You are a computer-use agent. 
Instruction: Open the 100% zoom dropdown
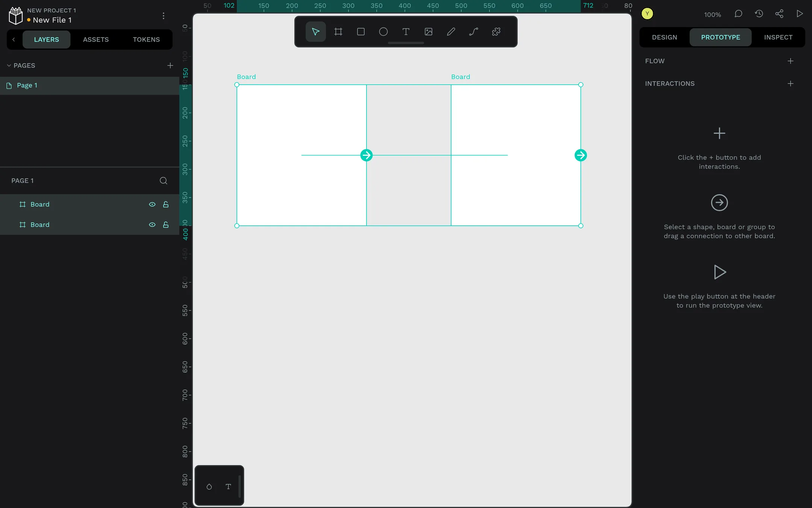(712, 15)
